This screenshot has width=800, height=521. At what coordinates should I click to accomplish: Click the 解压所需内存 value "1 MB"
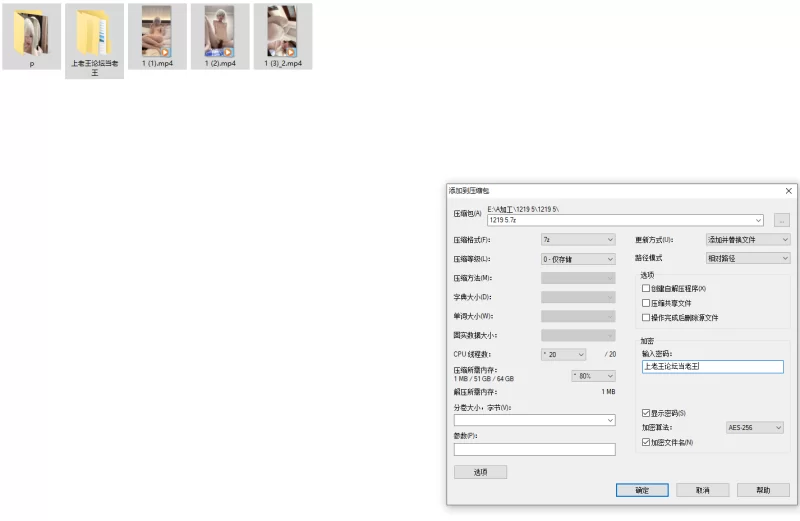[608, 392]
